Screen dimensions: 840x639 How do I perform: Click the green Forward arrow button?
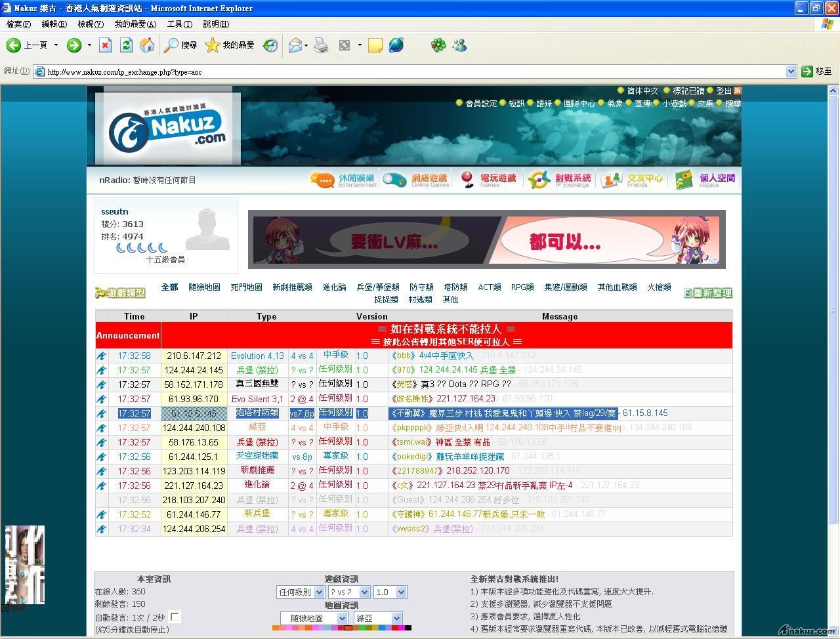pyautogui.click(x=73, y=45)
